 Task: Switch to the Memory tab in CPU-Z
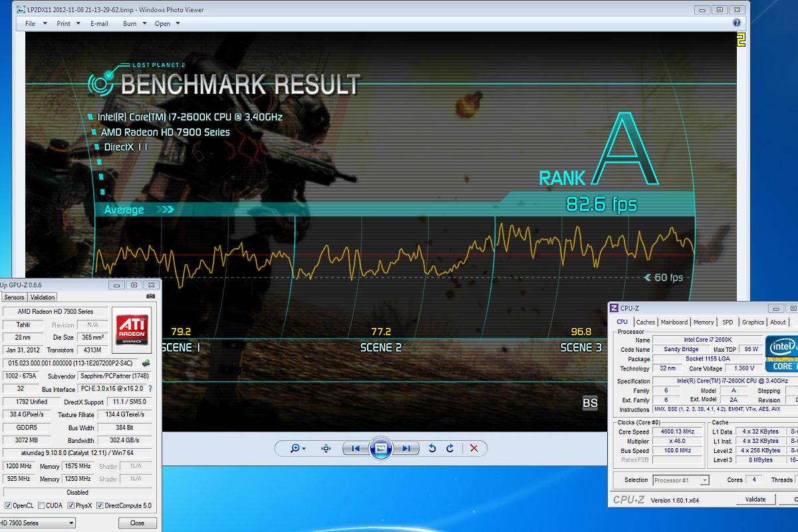(704, 322)
